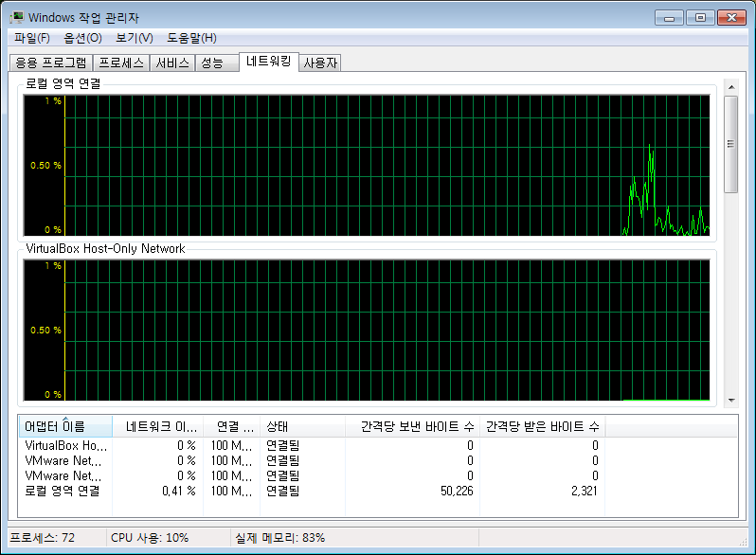Click the 2,321 bytes received value
The image size is (756, 555).
coord(584,491)
